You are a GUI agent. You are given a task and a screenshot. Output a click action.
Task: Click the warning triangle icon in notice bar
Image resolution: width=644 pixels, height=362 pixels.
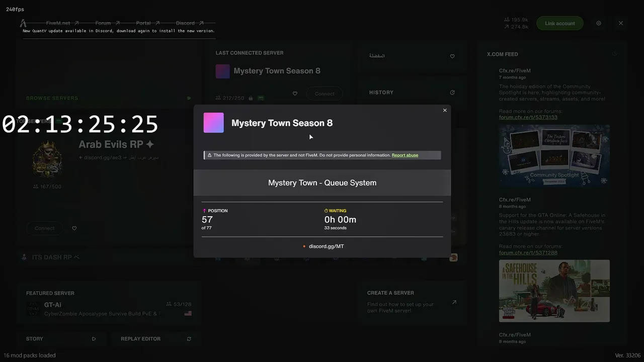pyautogui.click(x=209, y=155)
